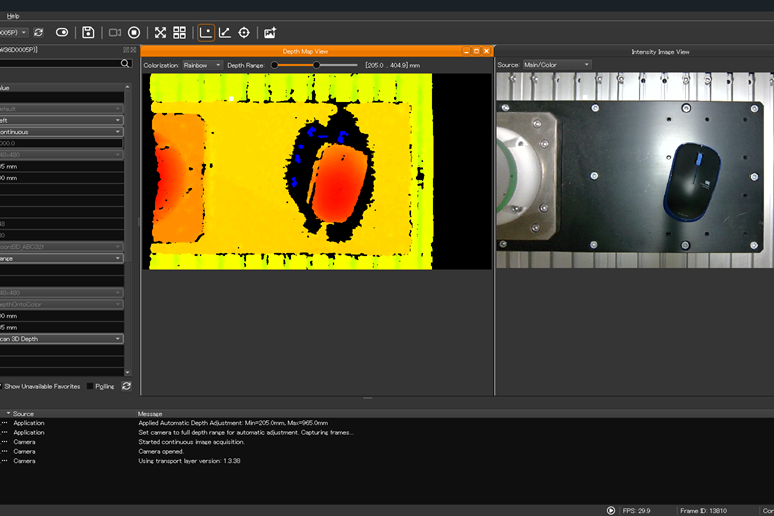Click the value field showing 000.0
Viewport: 774px width, 516px height.
pyautogui.click(x=61, y=143)
